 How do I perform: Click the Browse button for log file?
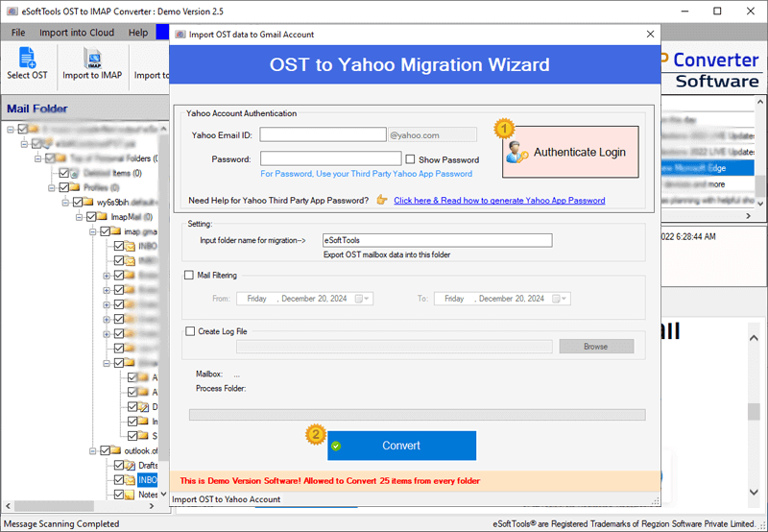596,347
